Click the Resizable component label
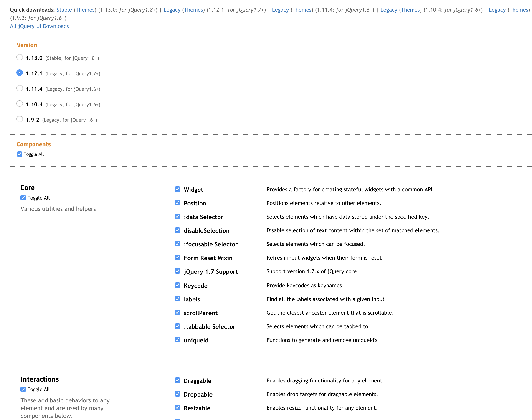Image resolution: width=532 pixels, height=420 pixels. (197, 408)
